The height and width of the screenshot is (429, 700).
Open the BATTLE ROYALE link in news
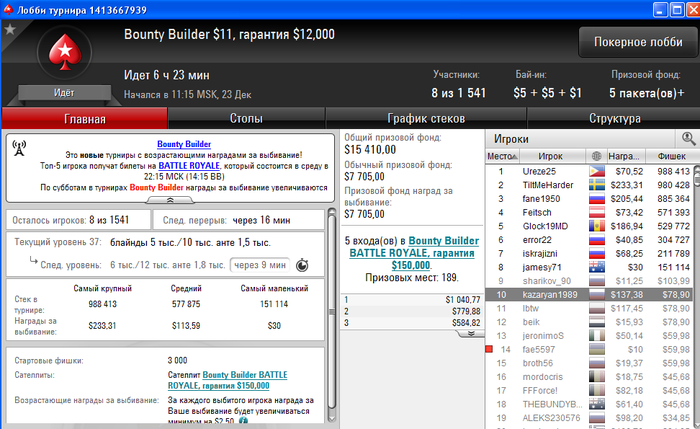click(x=189, y=166)
